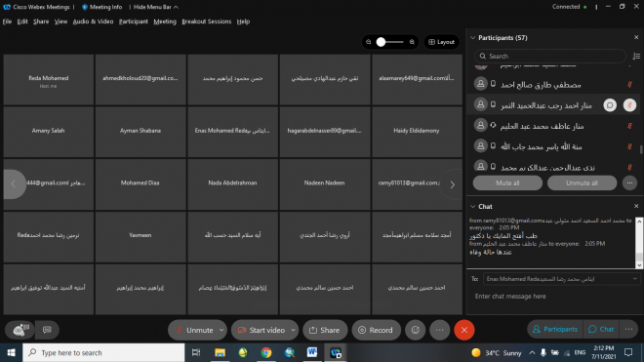Close the Participants panel

[636, 37]
